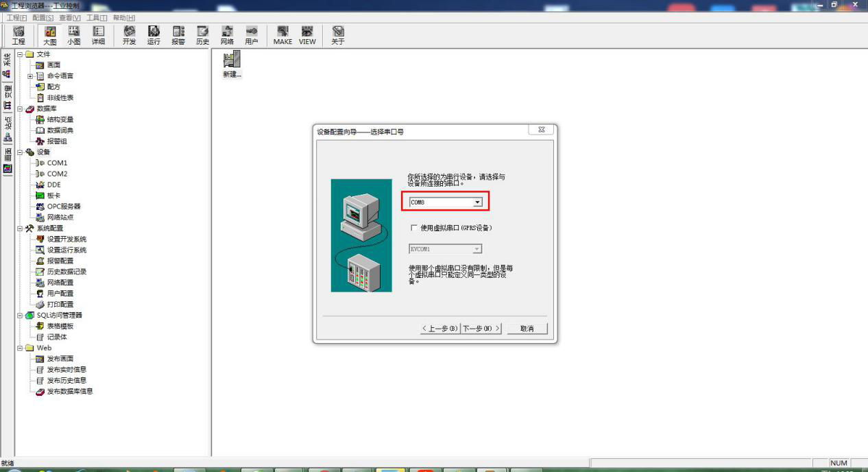
Task: Switch to 大图 large icon view
Action: point(50,35)
